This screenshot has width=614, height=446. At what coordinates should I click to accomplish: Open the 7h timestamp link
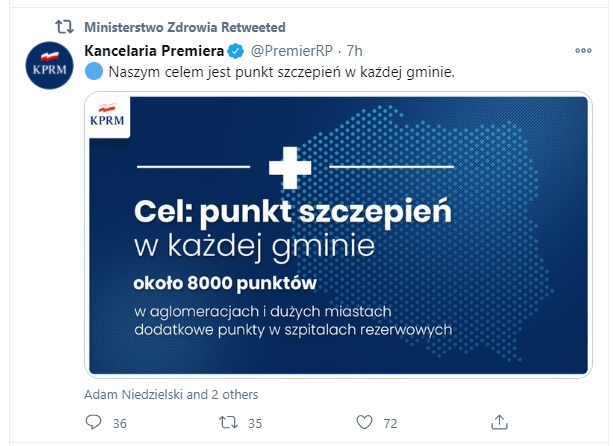[354, 51]
